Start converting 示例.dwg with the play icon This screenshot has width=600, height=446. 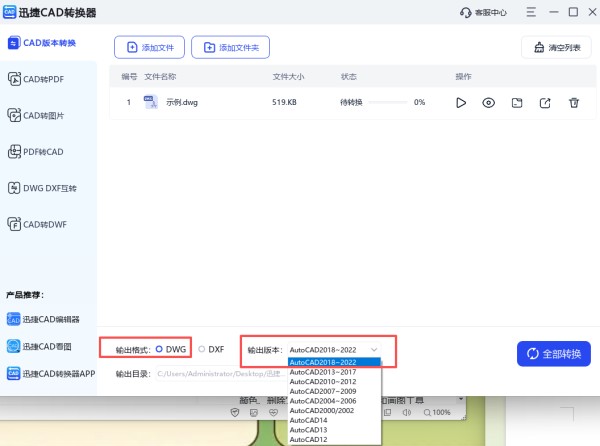tap(461, 102)
